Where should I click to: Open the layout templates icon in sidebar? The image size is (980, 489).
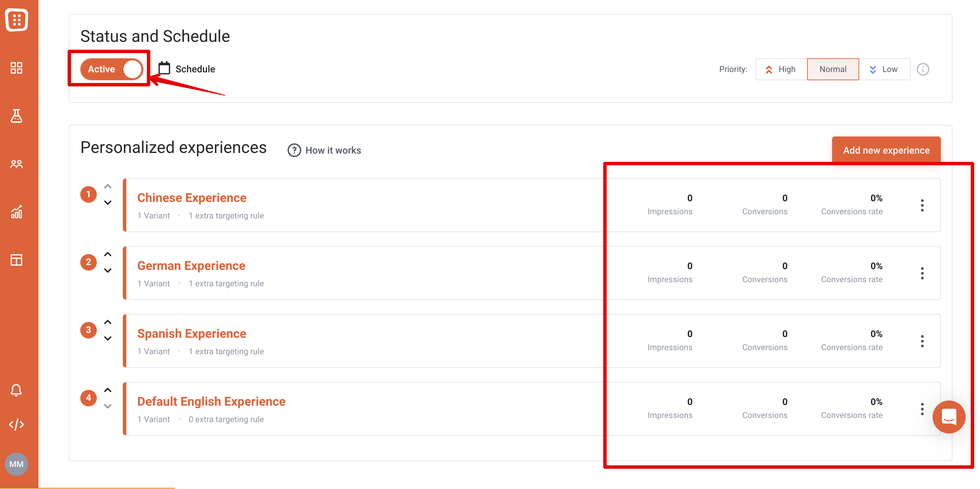coord(16,260)
